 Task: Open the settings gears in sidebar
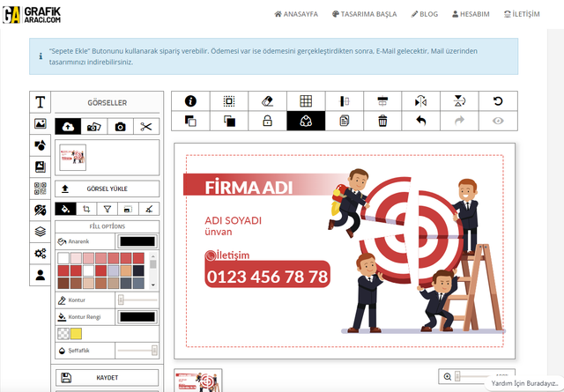40,253
